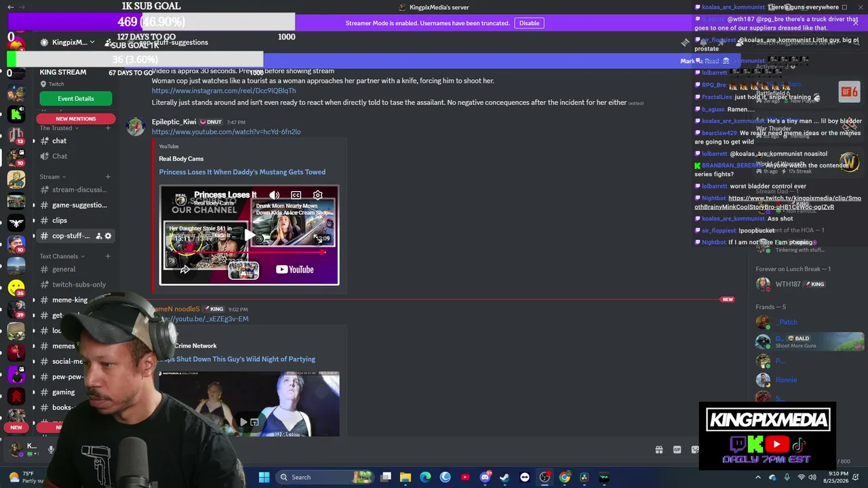The image size is (868, 488).
Task: Open the green K server icon
Action: 16,115
